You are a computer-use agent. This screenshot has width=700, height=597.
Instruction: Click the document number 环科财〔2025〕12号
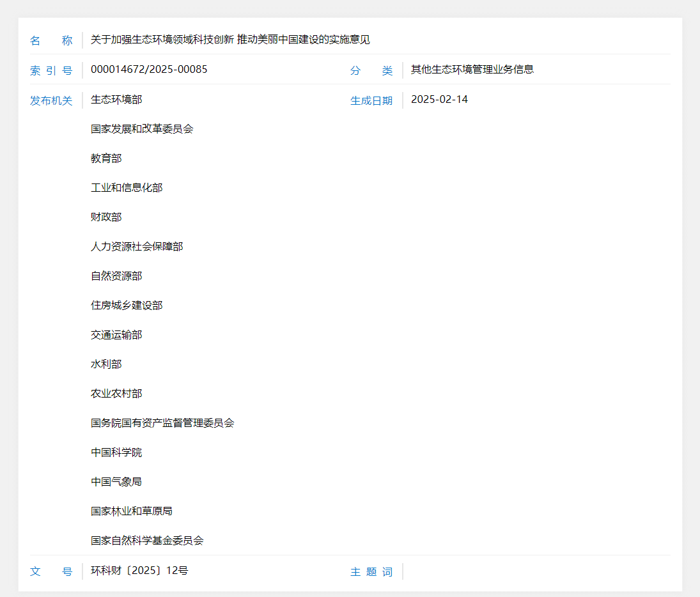(139, 571)
